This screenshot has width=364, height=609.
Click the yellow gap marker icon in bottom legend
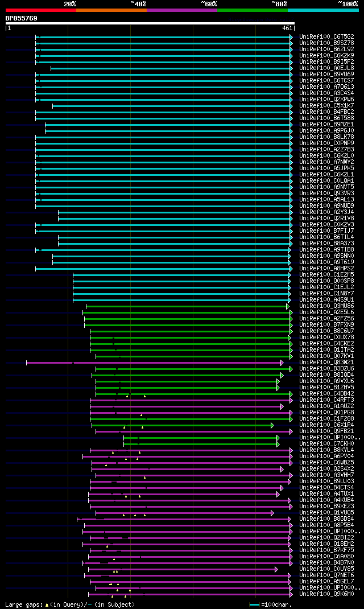tap(47, 604)
